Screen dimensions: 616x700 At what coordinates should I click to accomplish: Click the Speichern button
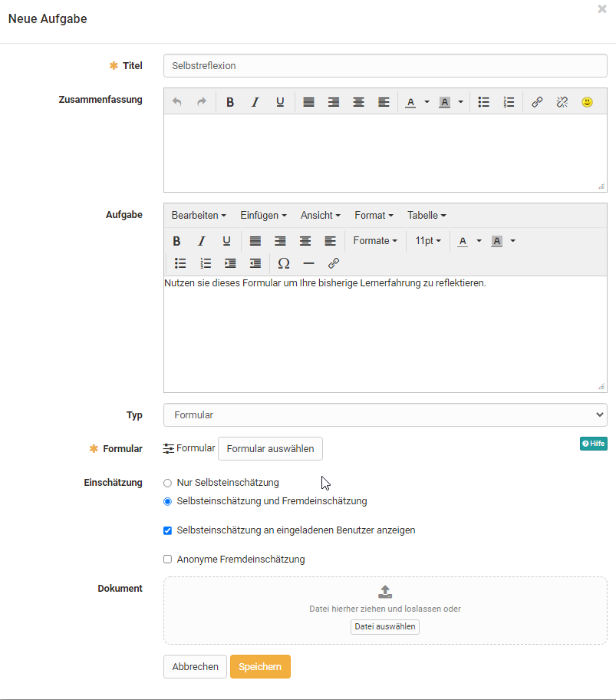point(260,666)
